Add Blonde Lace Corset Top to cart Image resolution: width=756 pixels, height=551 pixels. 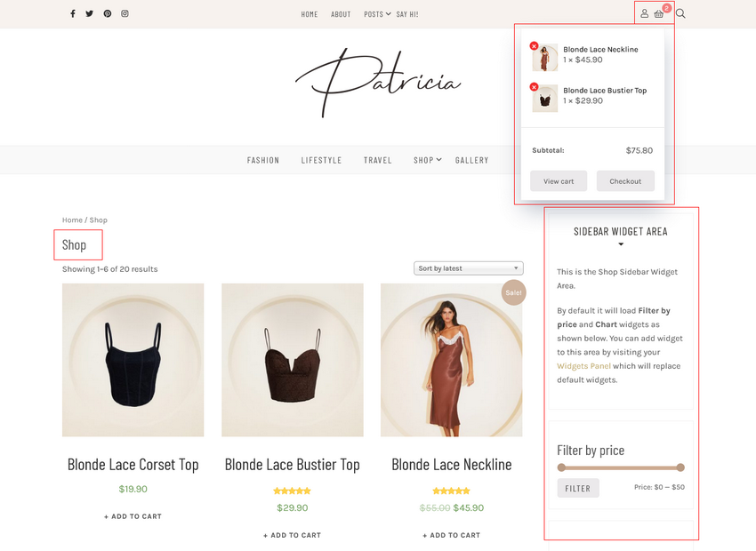tap(133, 516)
